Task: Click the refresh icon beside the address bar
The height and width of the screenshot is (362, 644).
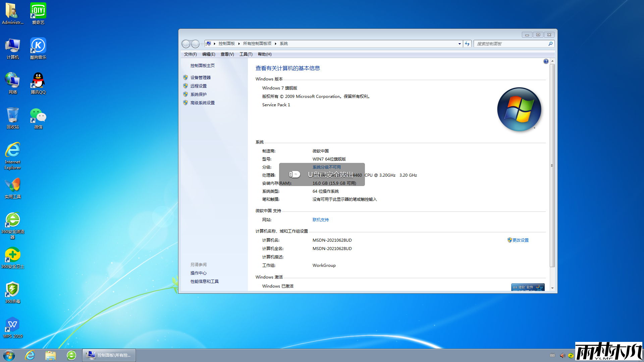Action: point(467,44)
